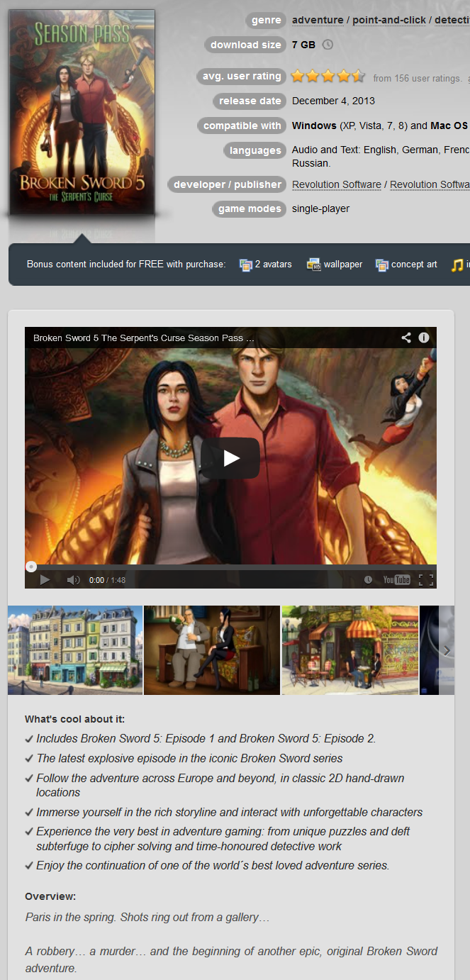470x980 pixels.
Task: Click the '7 GB' download size value
Action: tap(303, 45)
